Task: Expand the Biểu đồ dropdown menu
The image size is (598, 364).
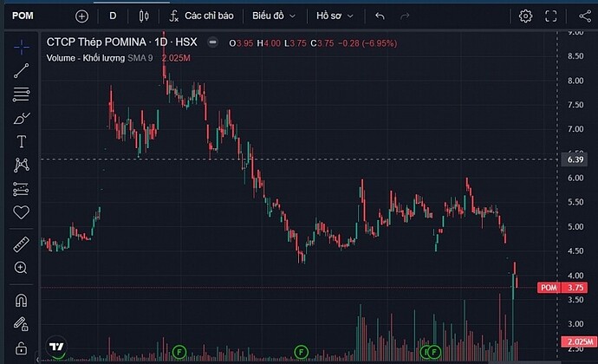Action: [x=274, y=16]
